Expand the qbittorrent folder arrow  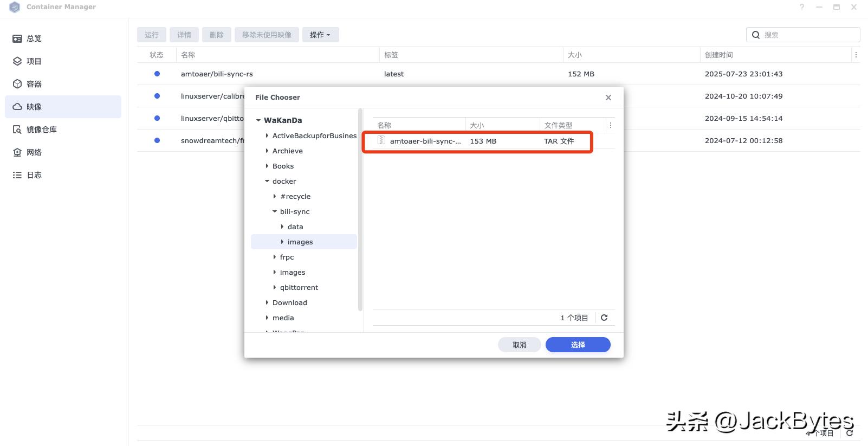click(x=274, y=287)
